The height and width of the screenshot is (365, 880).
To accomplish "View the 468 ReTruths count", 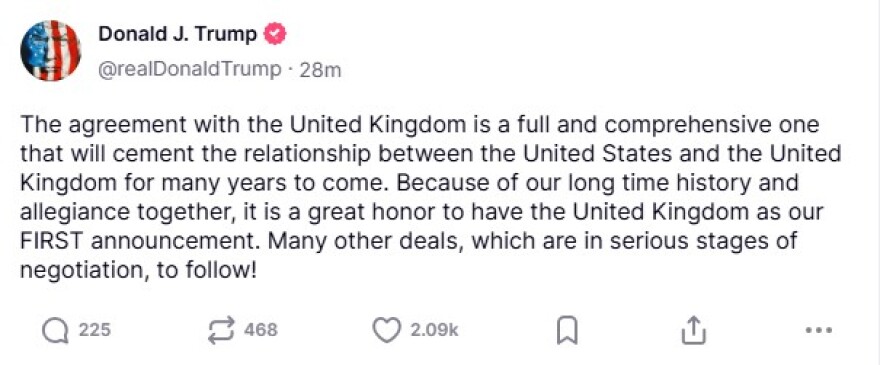I will [261, 330].
